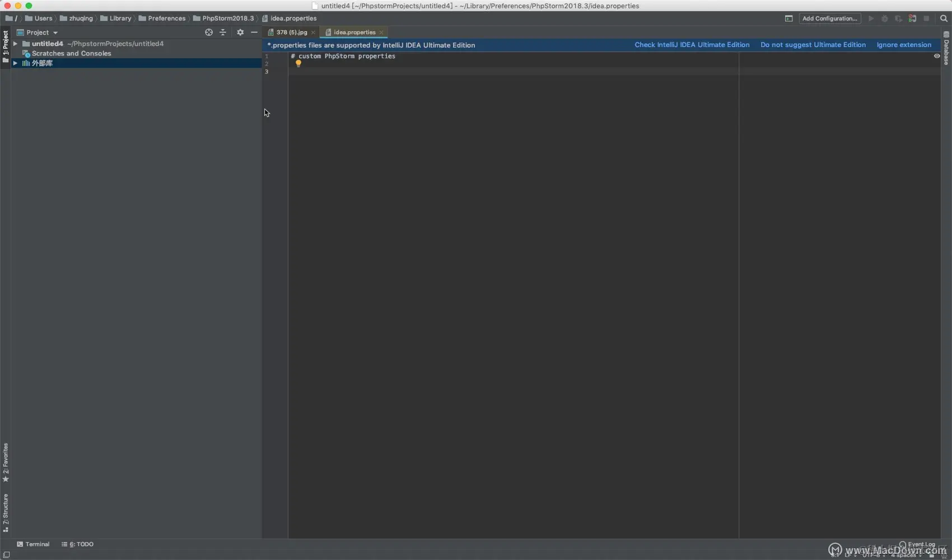This screenshot has height=560, width=952.
Task: Open the LF line separator dropdown
Action: pyautogui.click(x=850, y=555)
